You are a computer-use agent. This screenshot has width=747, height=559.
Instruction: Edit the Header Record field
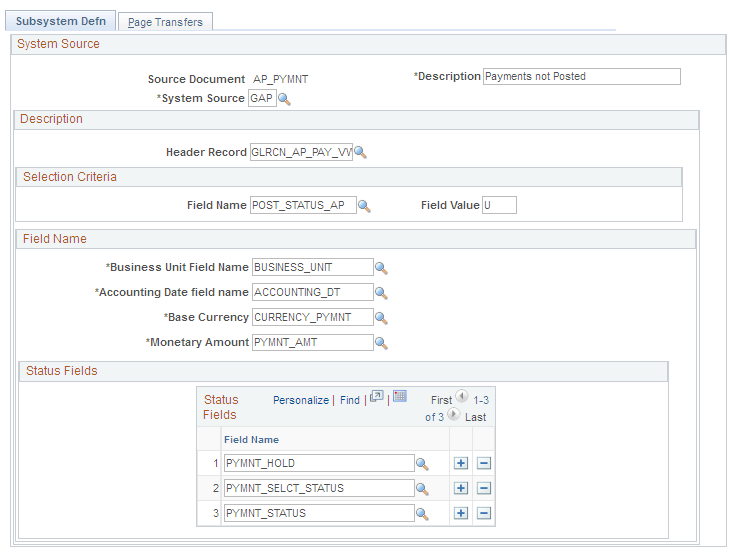[301, 152]
